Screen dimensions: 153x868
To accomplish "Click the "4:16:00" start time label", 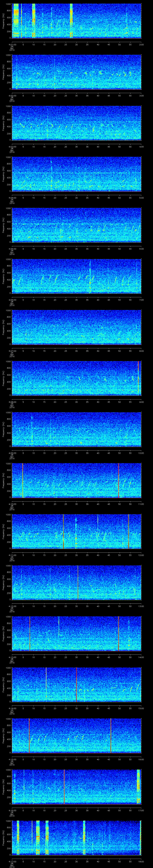I will point(12,810).
